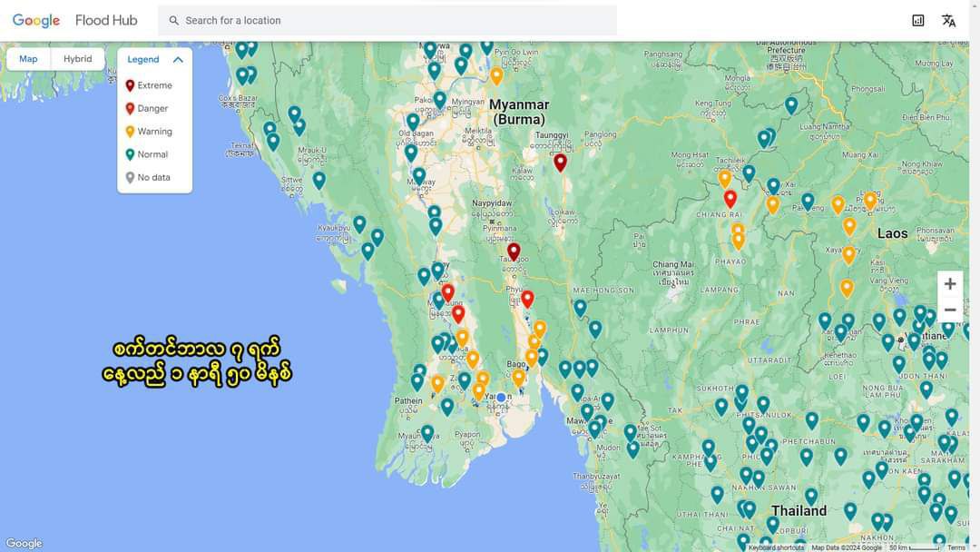Select the extreme flood marker at Taungoo

(514, 251)
